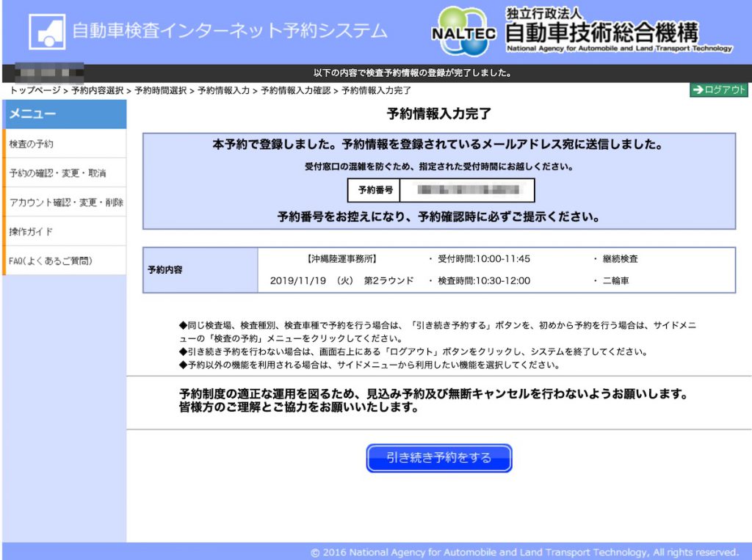
Task: Click the blurred reservation number field
Action: (x=468, y=190)
